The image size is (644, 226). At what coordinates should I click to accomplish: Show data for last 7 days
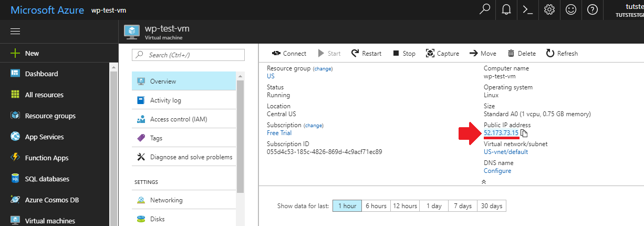pos(463,206)
